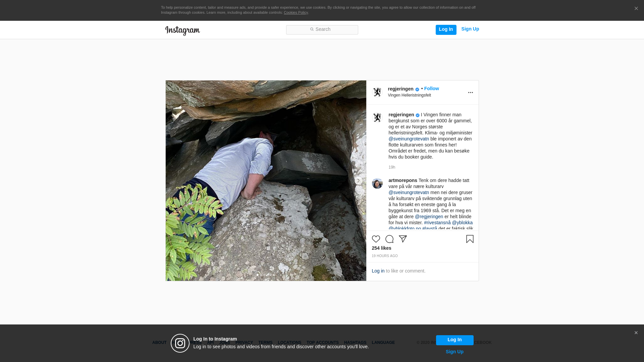Click the 19 HOURS AGO timestamp
The image size is (644, 362).
tap(384, 256)
